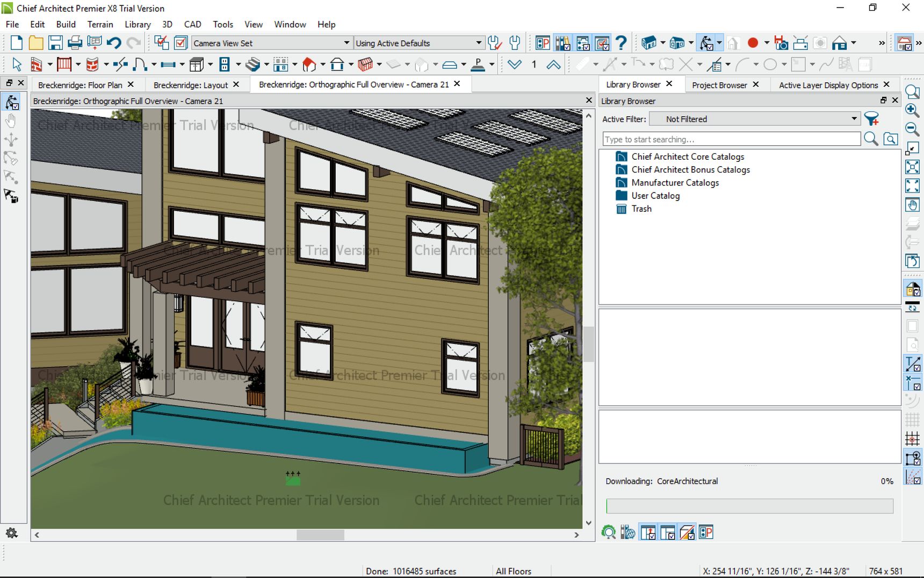Expand the Roof tool dropdown arrow
Image resolution: width=924 pixels, height=578 pixels.
click(x=323, y=65)
